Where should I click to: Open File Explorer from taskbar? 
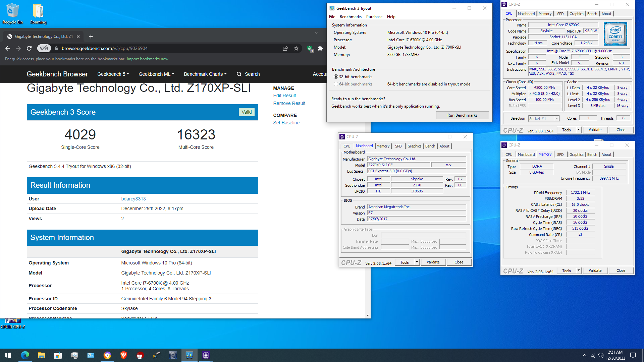(41, 355)
